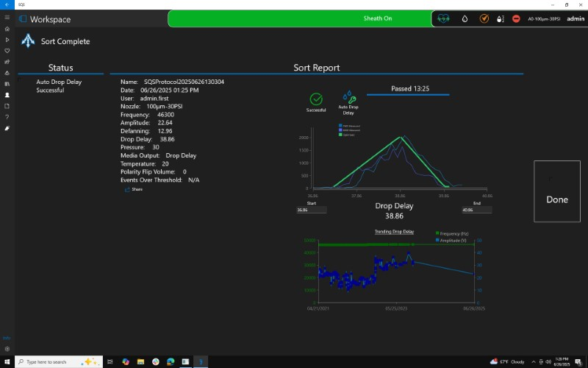Click the fluid level bottle icon
Screen dimensions: 588x368
[501, 19]
